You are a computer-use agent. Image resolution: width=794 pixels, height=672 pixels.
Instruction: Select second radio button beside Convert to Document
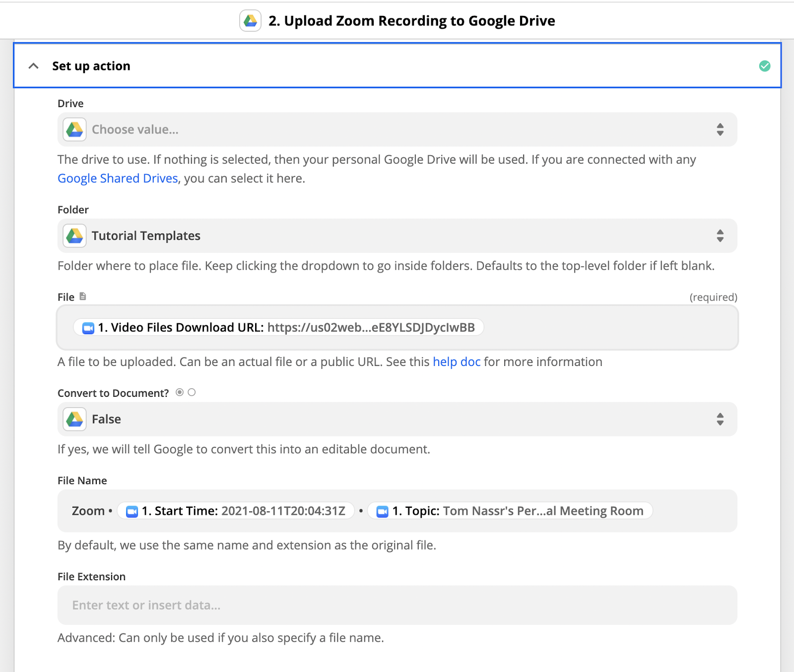[192, 392]
